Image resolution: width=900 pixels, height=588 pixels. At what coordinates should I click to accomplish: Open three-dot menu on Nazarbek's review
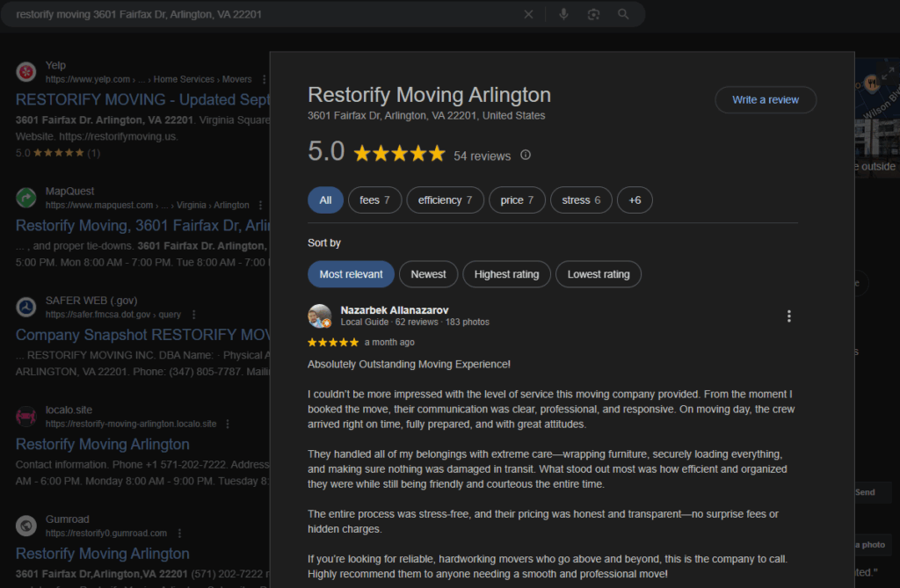click(x=788, y=316)
